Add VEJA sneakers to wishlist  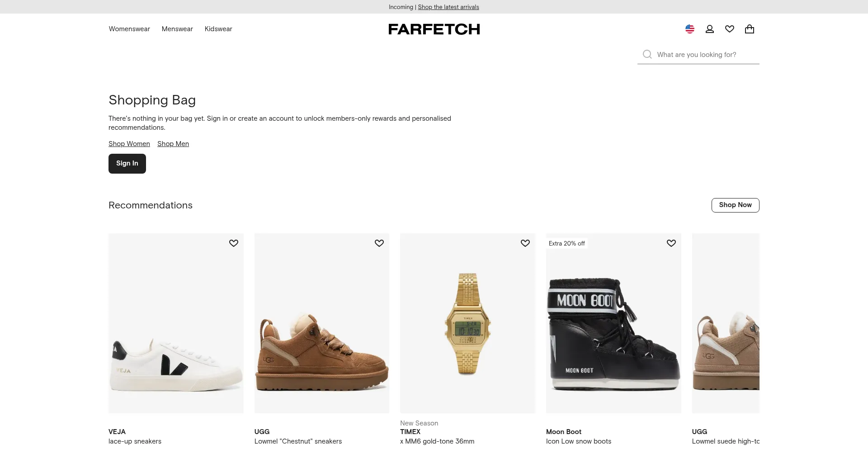coord(233,243)
